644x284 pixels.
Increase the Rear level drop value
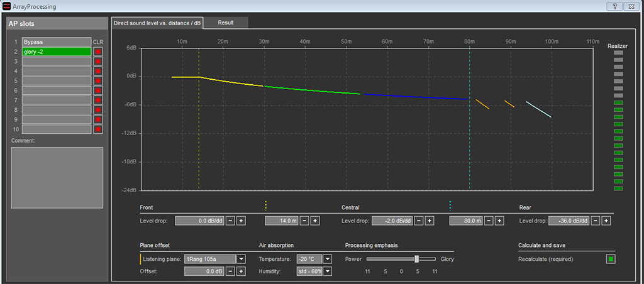[x=607, y=221]
